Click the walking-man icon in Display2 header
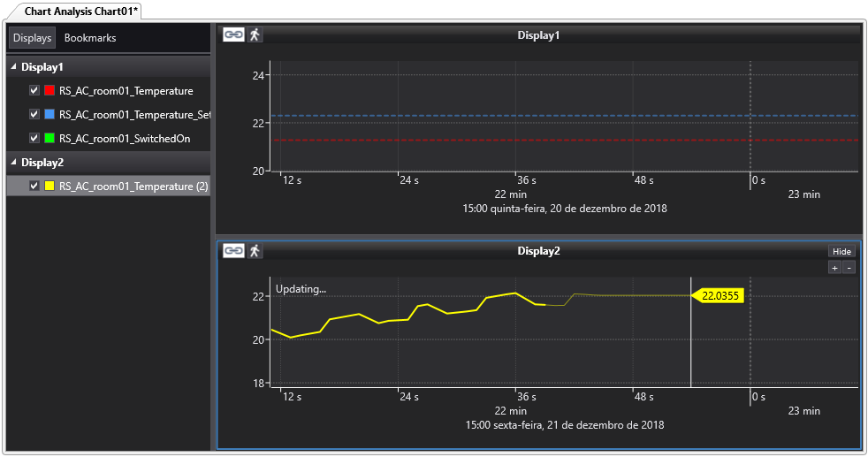Viewport: 868px width, 457px height. coord(255,251)
